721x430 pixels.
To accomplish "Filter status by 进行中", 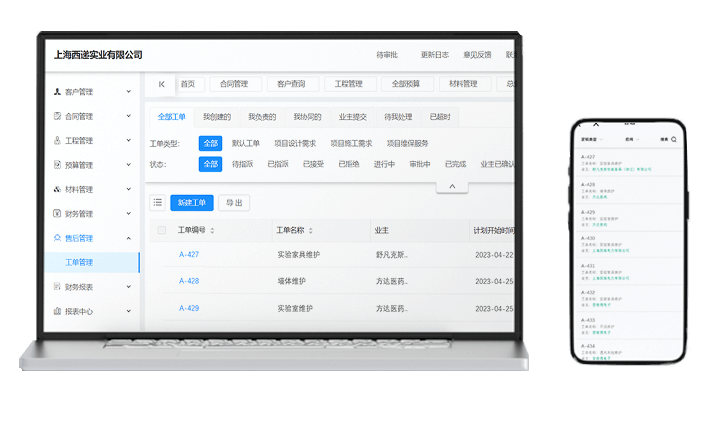I will coord(384,164).
